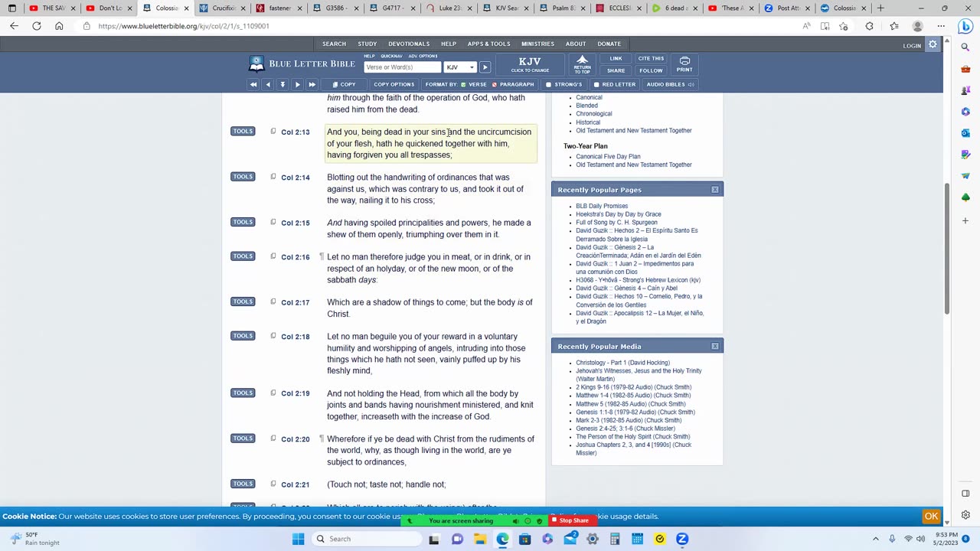The height and width of the screenshot is (551, 980).
Task: Open the calculator from the taskbar
Action: point(615,539)
